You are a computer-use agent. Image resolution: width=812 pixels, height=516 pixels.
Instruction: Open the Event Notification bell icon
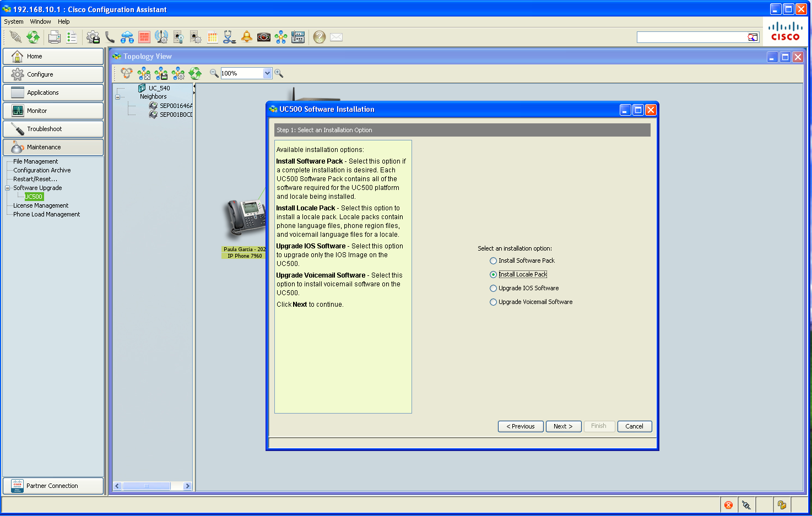(x=247, y=37)
